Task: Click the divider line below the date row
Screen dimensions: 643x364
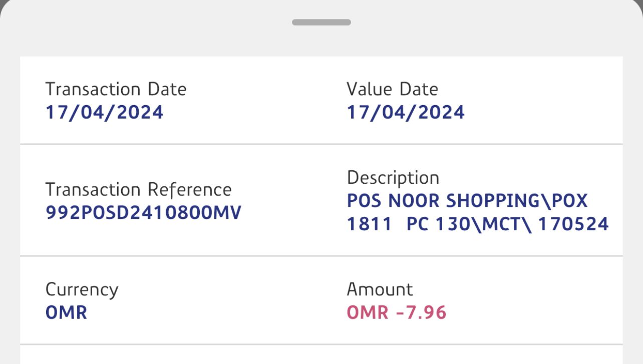Action: 320,144
